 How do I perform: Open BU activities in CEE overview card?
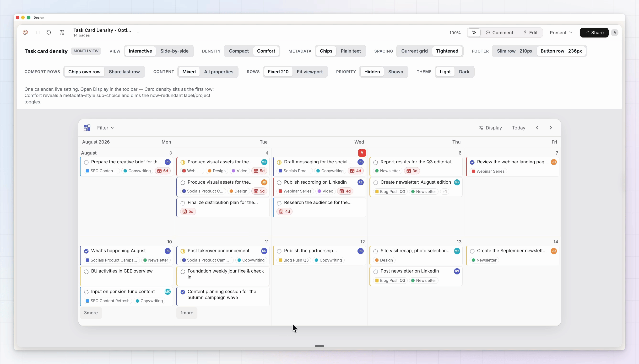[x=127, y=276]
